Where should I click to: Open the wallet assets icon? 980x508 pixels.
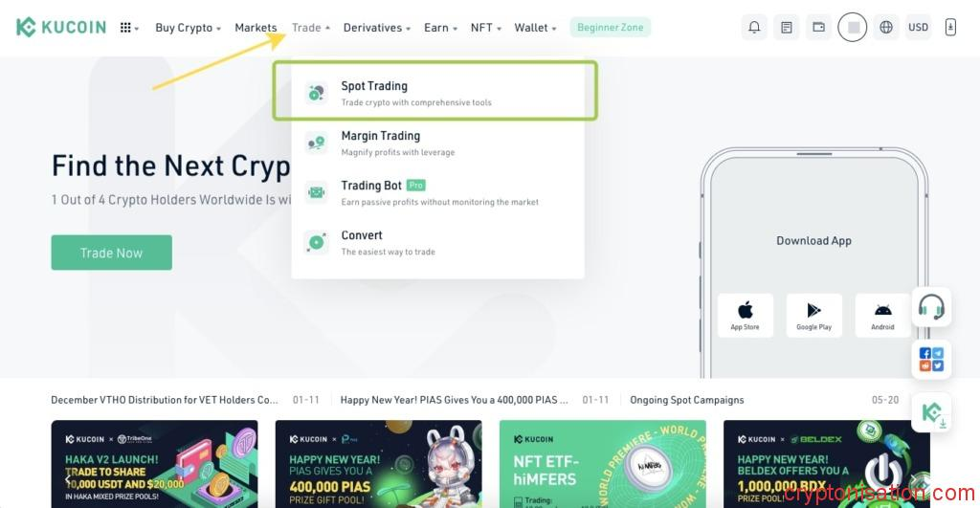coord(818,28)
